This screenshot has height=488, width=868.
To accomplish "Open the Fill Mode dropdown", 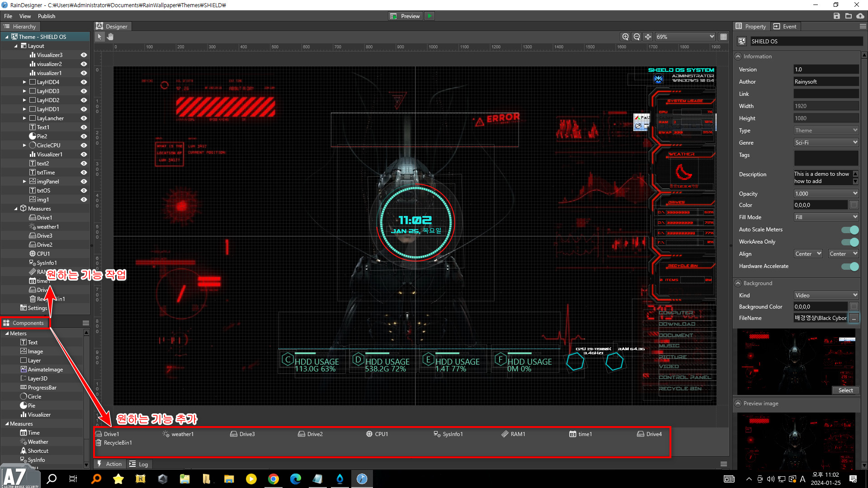I will (826, 217).
